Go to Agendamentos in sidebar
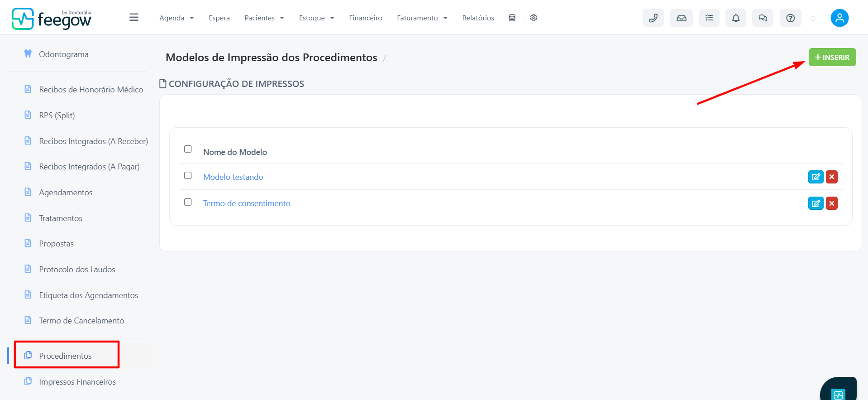Image resolution: width=868 pixels, height=400 pixels. [66, 193]
